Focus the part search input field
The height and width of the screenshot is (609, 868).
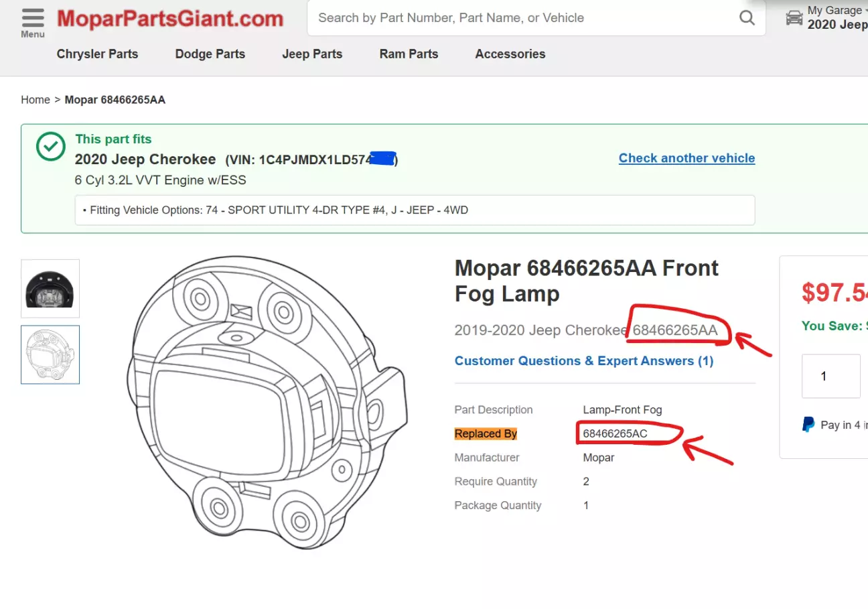pyautogui.click(x=522, y=18)
